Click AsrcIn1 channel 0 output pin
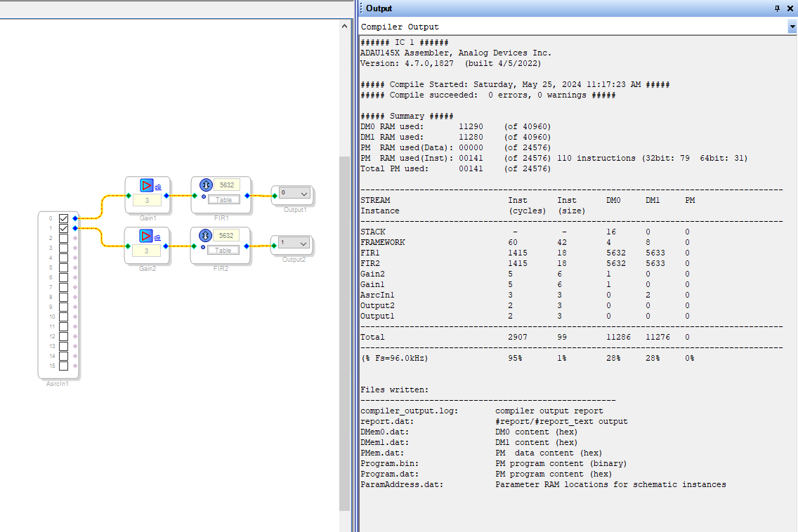This screenshot has height=532, width=798. (75, 219)
